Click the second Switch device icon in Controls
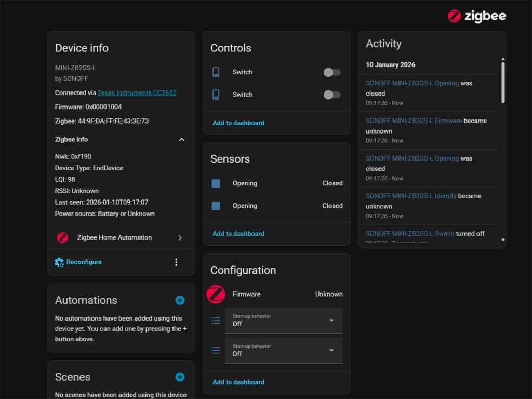The image size is (532, 399). point(216,95)
